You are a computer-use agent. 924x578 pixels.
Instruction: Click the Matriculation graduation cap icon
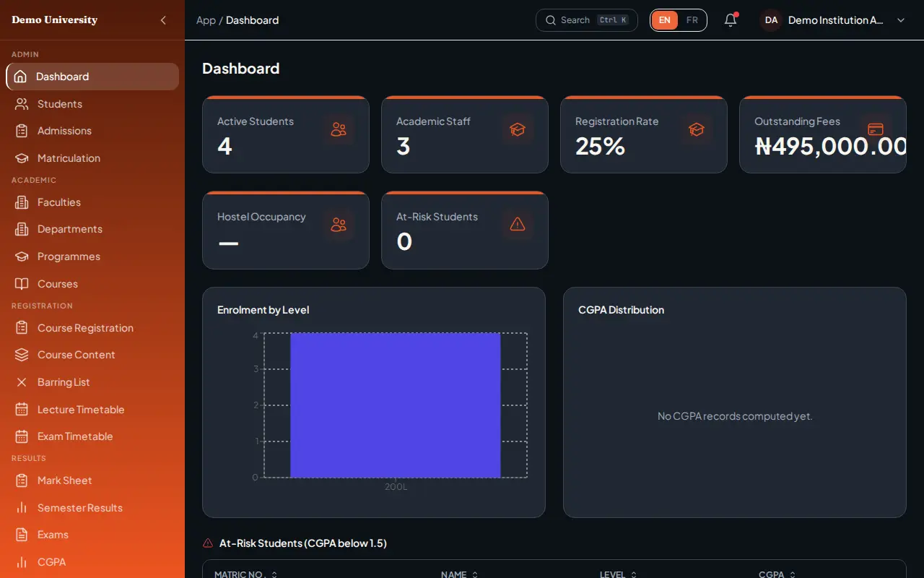tap(22, 158)
